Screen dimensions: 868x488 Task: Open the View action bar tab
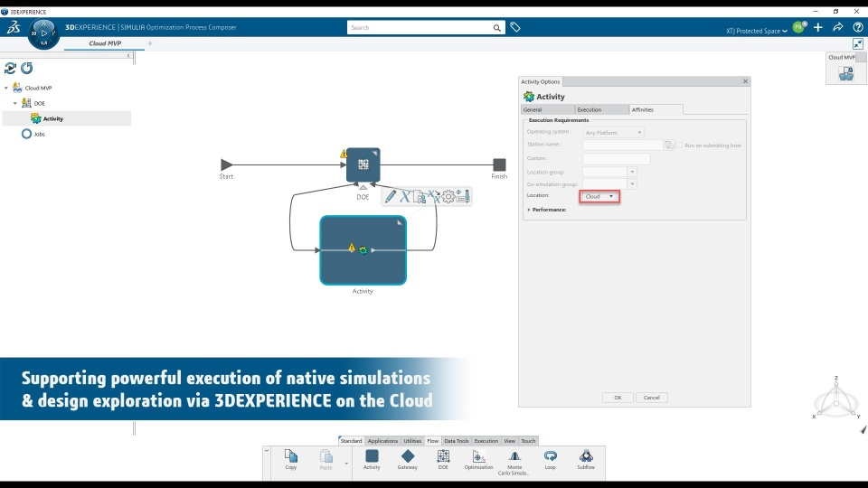tap(510, 441)
